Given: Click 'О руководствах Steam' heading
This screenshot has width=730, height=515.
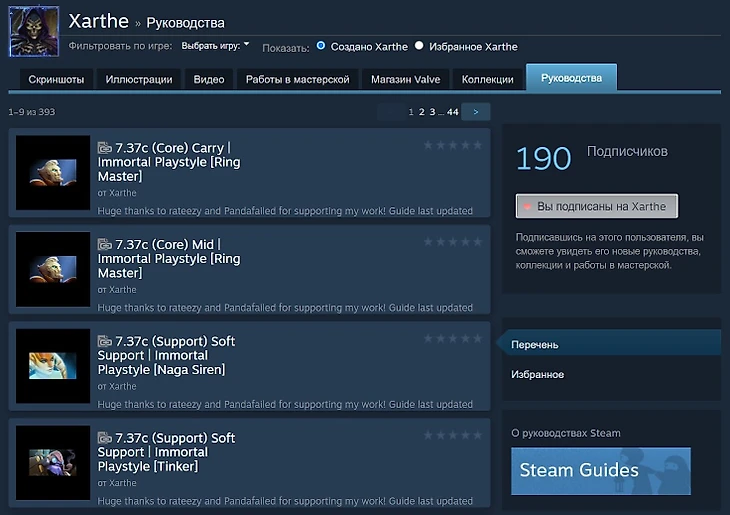Looking at the screenshot, I should pyautogui.click(x=566, y=433).
